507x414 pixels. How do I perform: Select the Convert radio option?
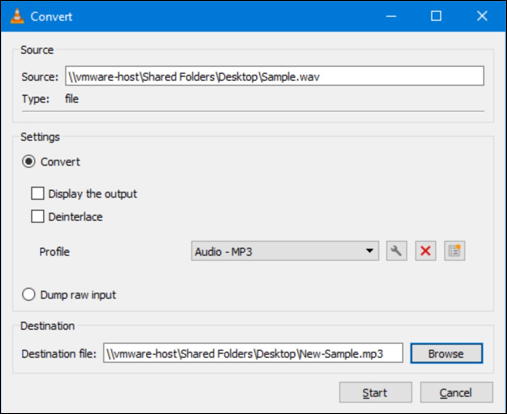[29, 162]
